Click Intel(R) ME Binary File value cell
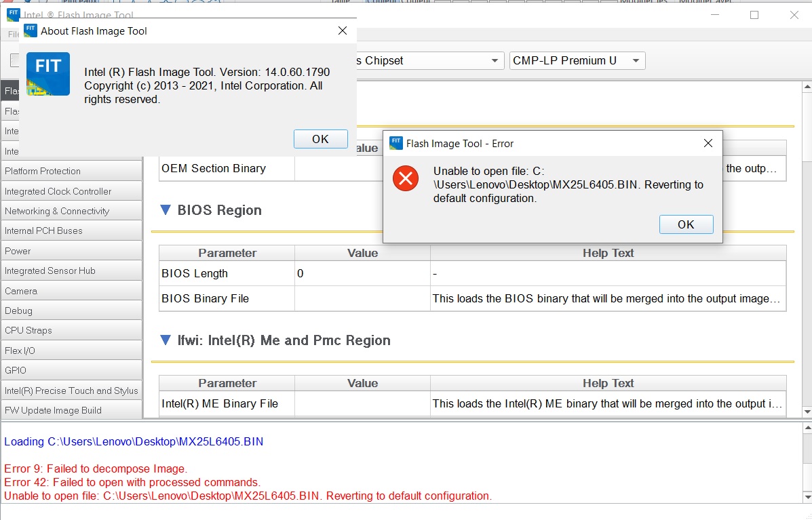The height and width of the screenshot is (520, 812). point(362,403)
